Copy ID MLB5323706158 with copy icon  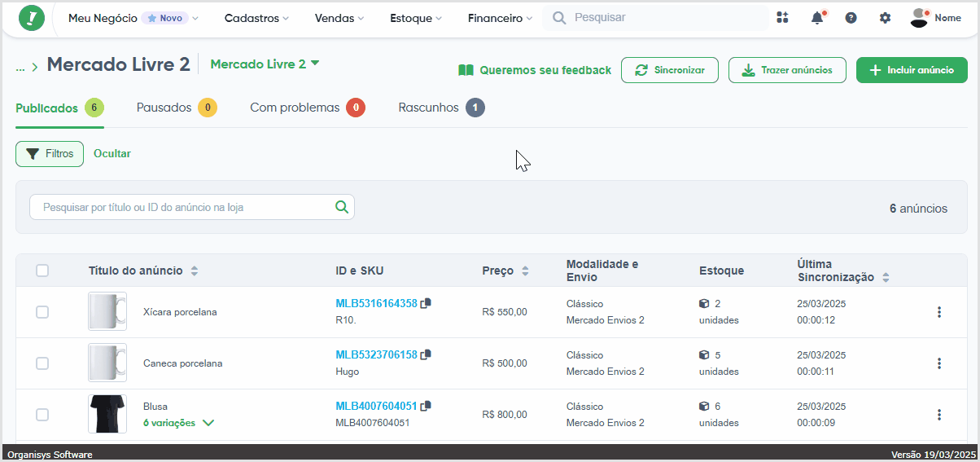tap(426, 354)
